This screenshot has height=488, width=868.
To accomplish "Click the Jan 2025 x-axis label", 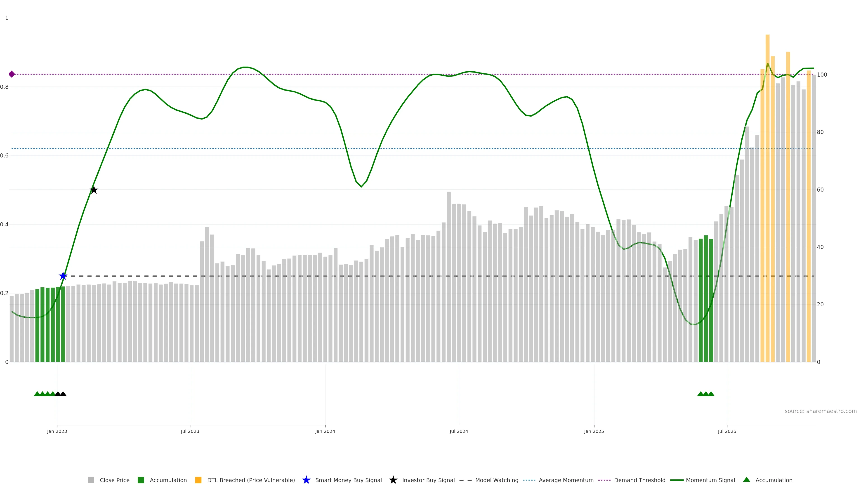I will (x=594, y=432).
